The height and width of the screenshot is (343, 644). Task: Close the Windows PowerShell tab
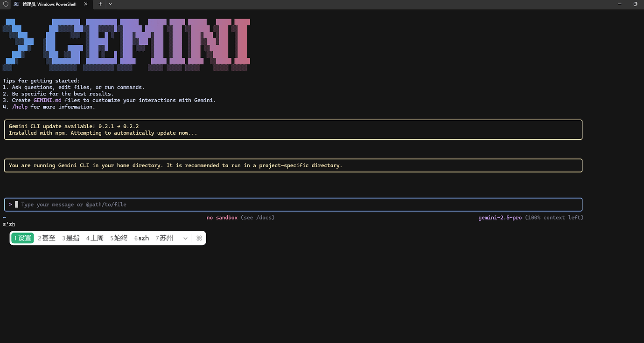(x=86, y=4)
